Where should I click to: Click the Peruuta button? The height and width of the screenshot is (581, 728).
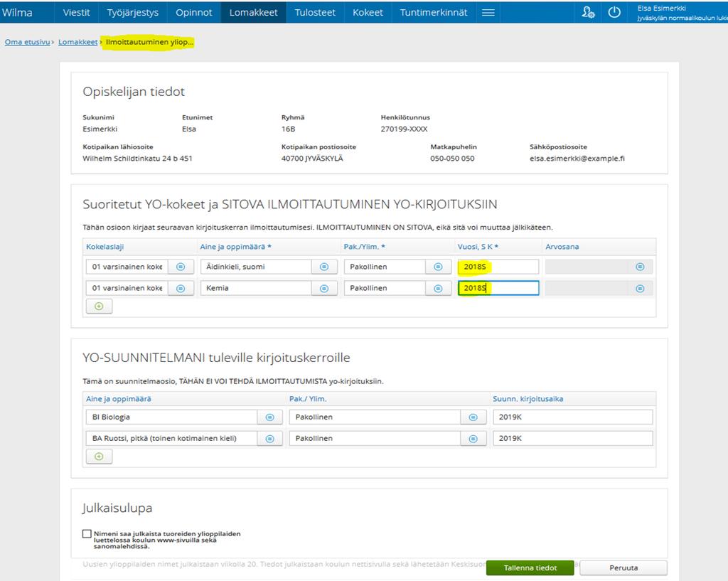point(623,567)
